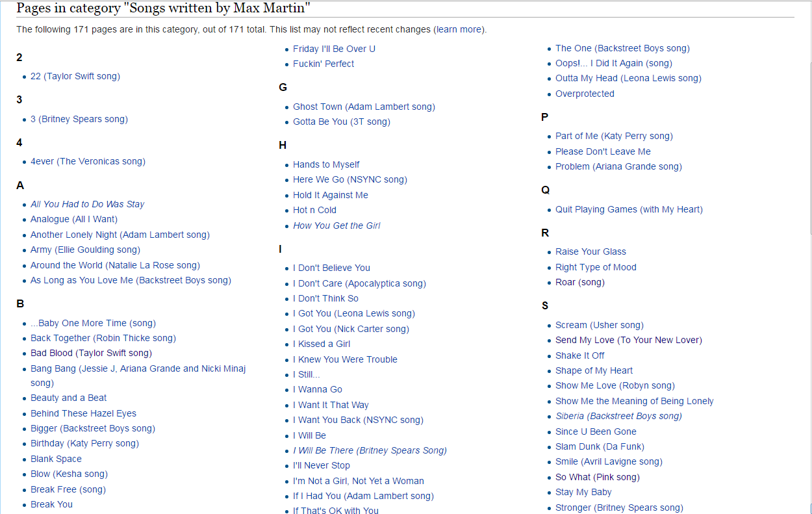Open The One (Backstreet Boys song)
Screen dimensions: 812x514
(x=622, y=48)
